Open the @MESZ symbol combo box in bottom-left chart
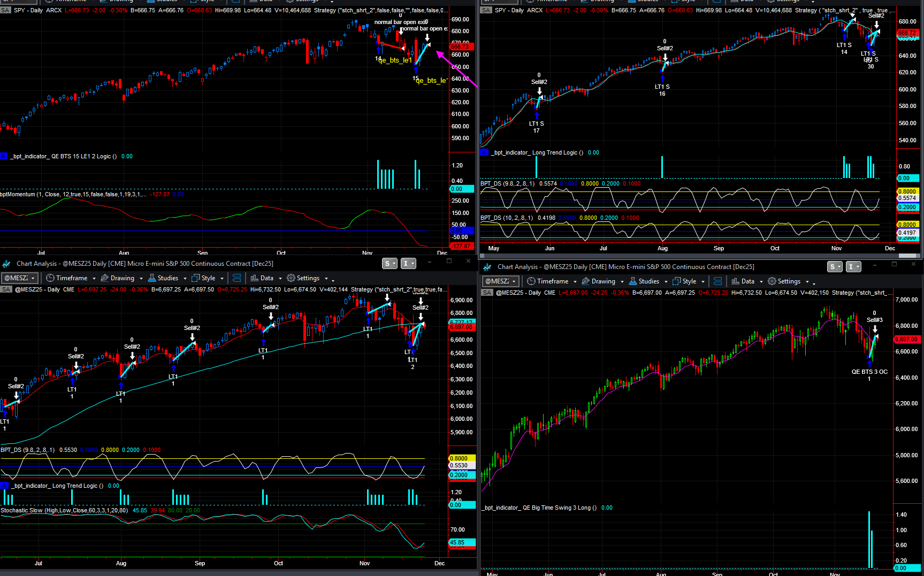Viewport: 924px width, 576px height. (20, 278)
